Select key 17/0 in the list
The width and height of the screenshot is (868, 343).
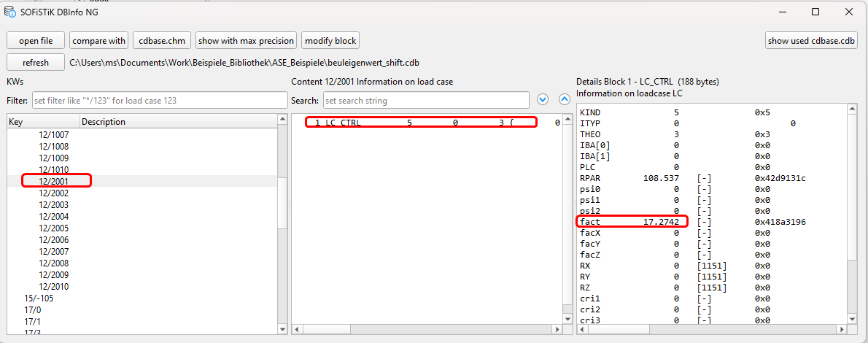[33, 309]
